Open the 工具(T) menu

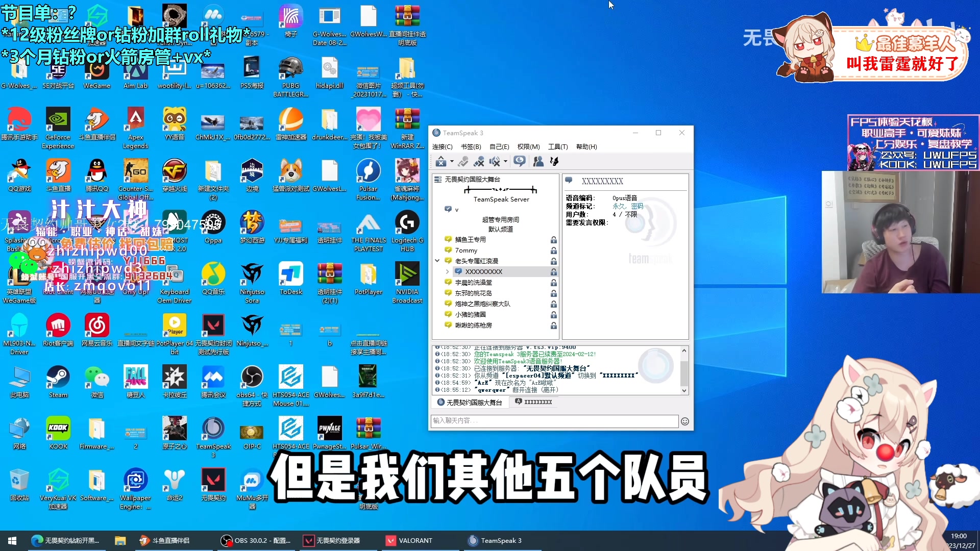pos(558,147)
